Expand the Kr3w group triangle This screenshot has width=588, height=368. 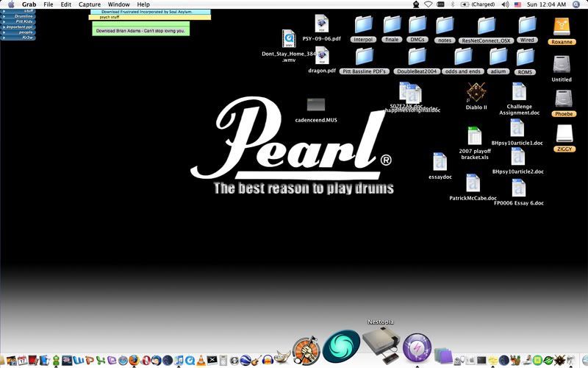coord(4,38)
